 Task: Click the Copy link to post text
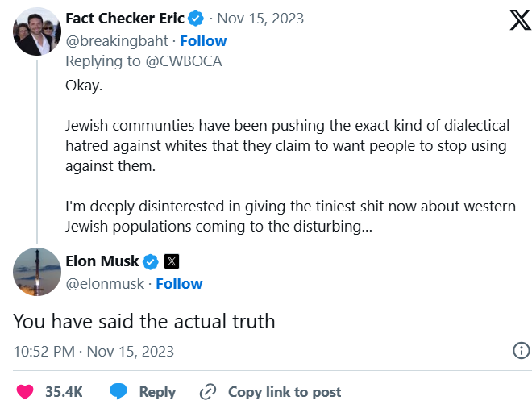pyautogui.click(x=285, y=392)
